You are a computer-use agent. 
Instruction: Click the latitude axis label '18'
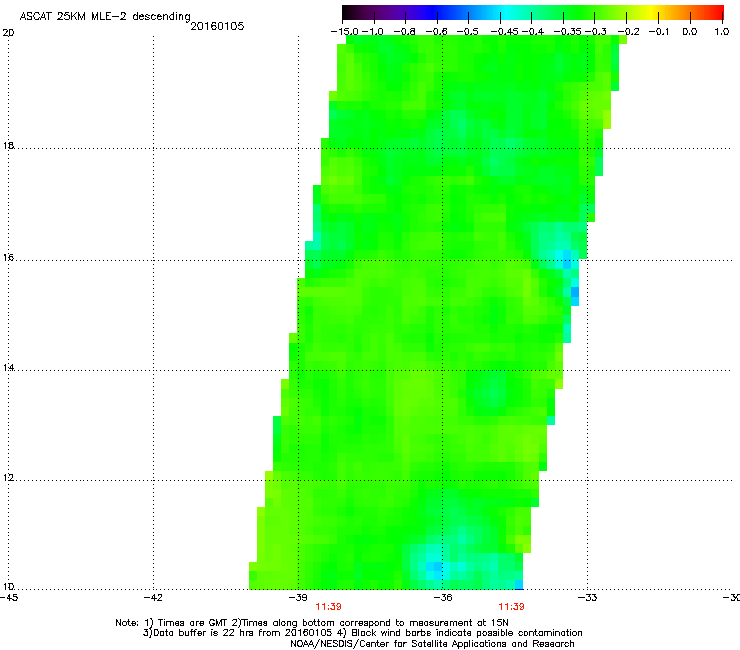tap(8, 145)
